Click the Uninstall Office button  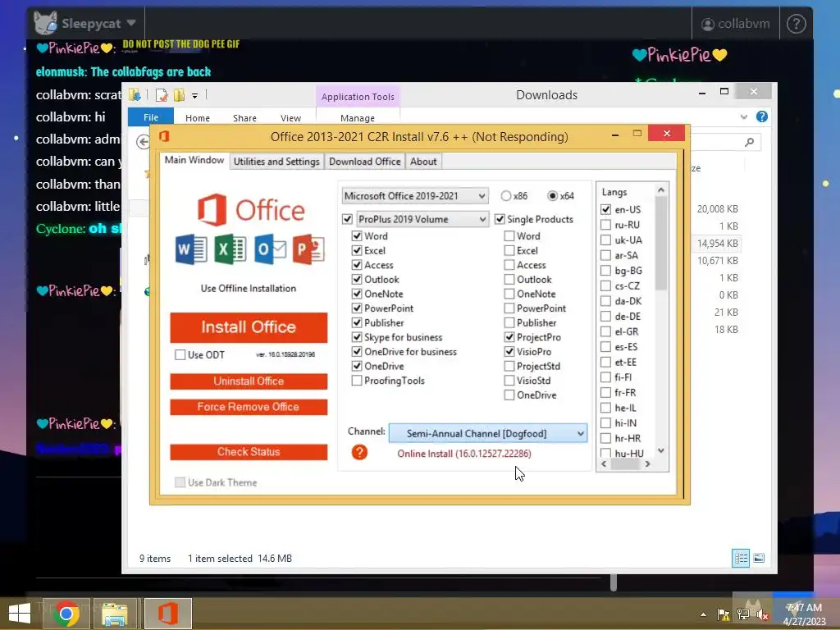tap(249, 381)
